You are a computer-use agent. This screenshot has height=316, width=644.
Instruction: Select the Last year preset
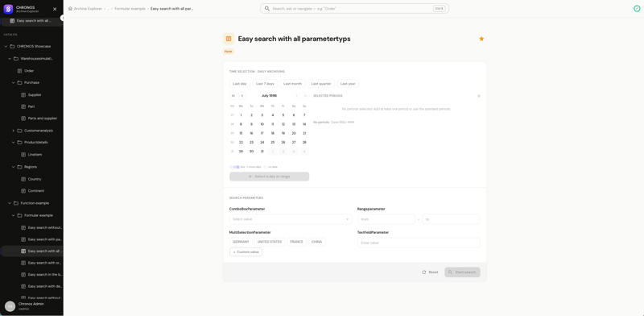pyautogui.click(x=348, y=84)
